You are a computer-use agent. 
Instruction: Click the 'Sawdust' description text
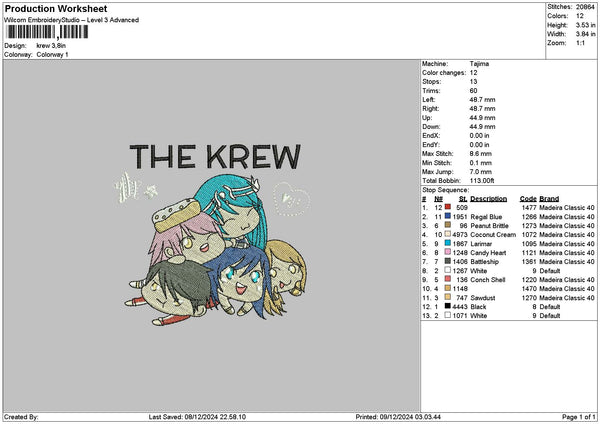coord(483,298)
